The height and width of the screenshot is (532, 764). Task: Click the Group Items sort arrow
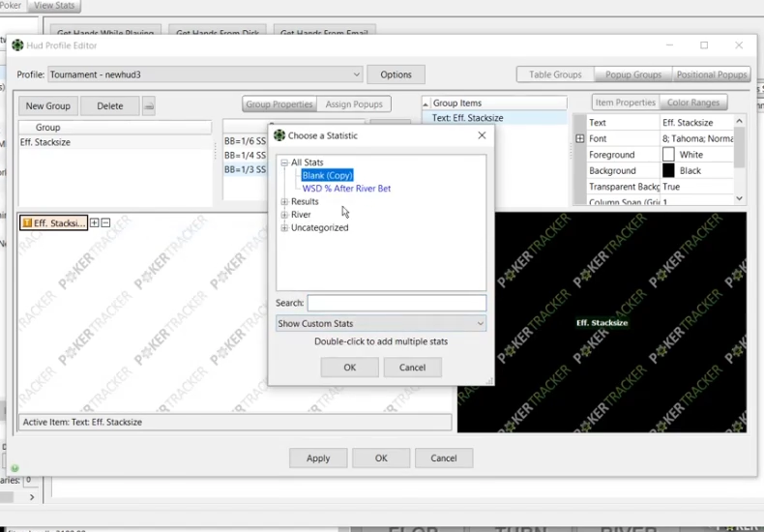[426, 103]
